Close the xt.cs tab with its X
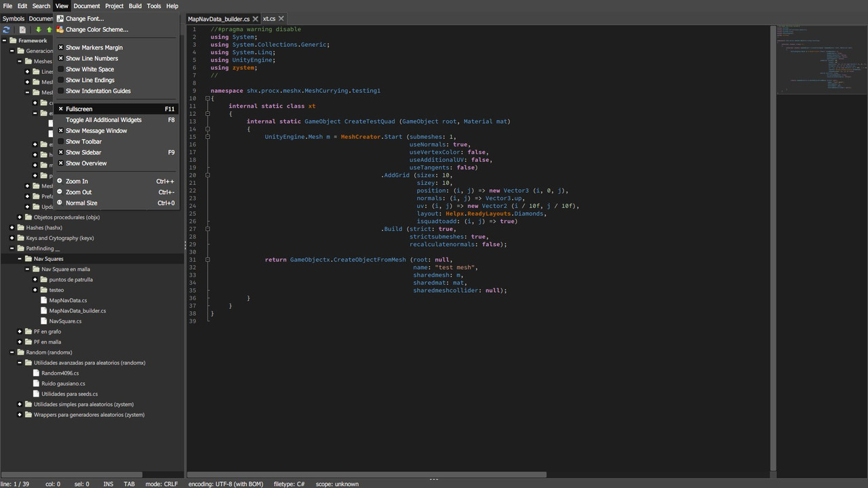 pos(281,19)
